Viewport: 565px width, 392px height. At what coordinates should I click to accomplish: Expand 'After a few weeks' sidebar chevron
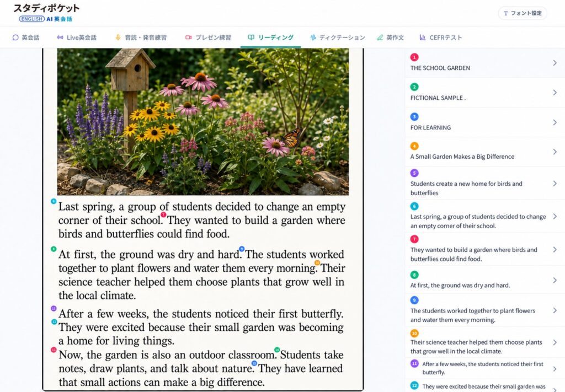click(555, 369)
